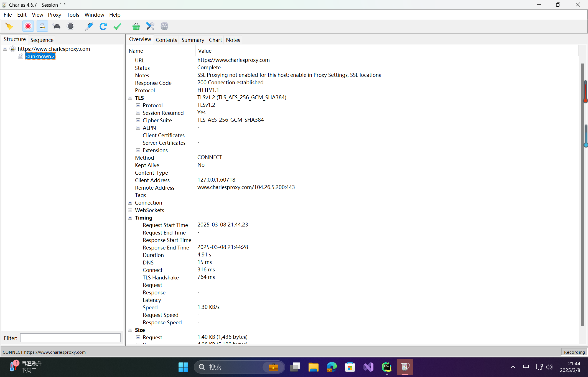
Task: Open Tools via wrench and screwdriver icon
Action: tap(150, 26)
